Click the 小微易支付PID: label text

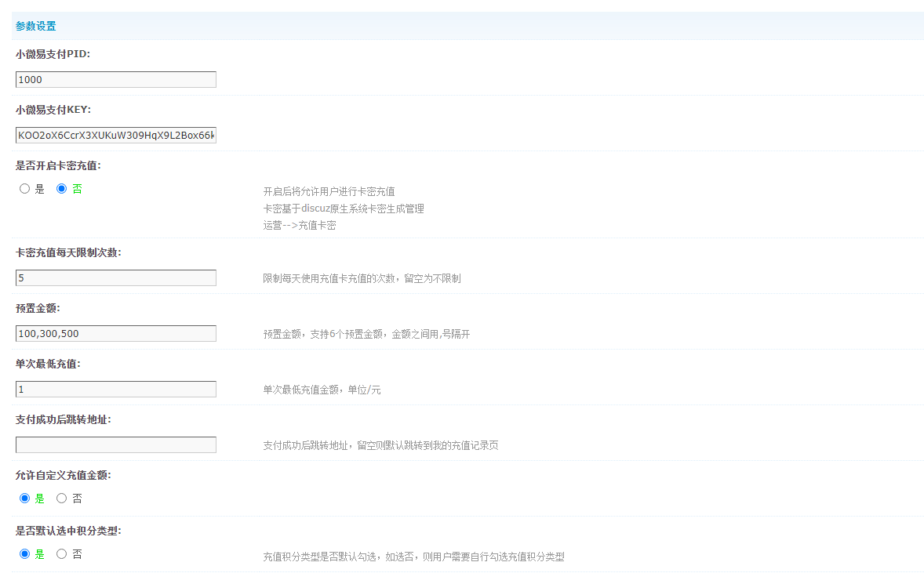[53, 54]
